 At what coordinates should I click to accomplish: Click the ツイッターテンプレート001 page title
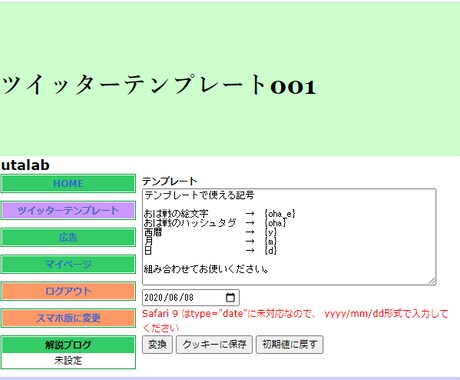coord(159,85)
